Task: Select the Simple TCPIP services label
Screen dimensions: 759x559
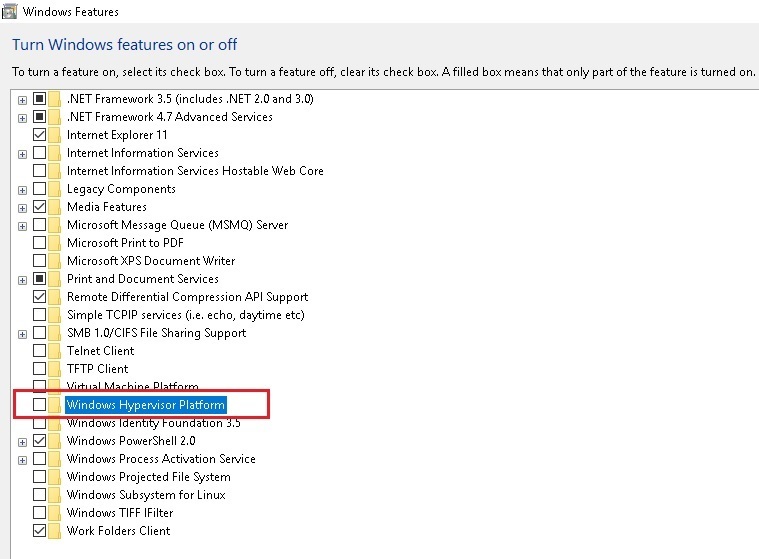Action: click(186, 315)
